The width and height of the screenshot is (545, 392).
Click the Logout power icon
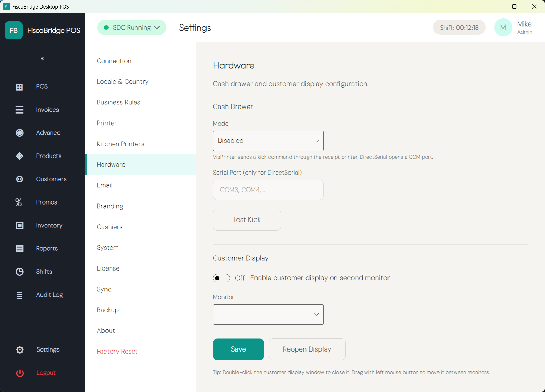[20, 373]
